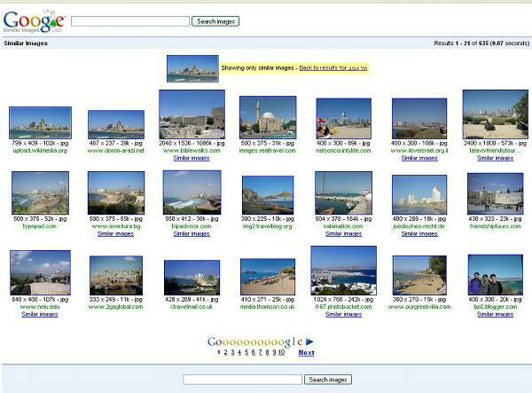Open the tripadvisor.com beach thumbnail
This screenshot has width=532, height=393.
click(x=192, y=193)
